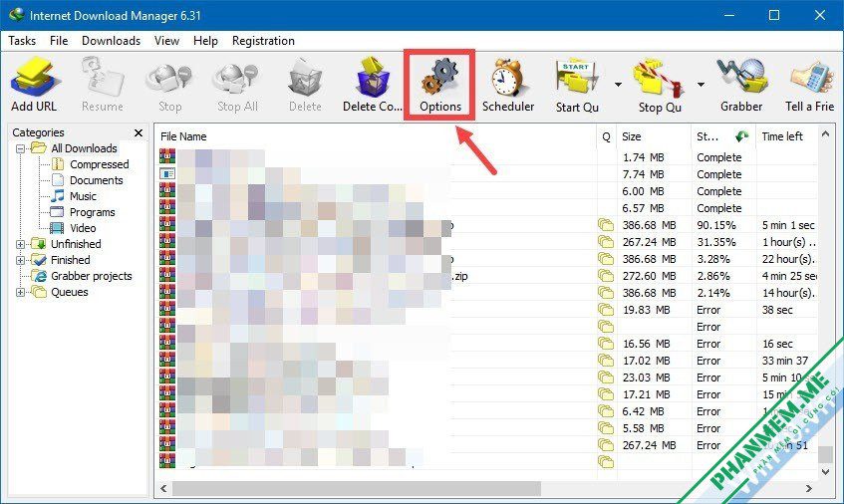Open the Help menu
Image resolution: width=844 pixels, height=504 pixels.
(x=205, y=41)
